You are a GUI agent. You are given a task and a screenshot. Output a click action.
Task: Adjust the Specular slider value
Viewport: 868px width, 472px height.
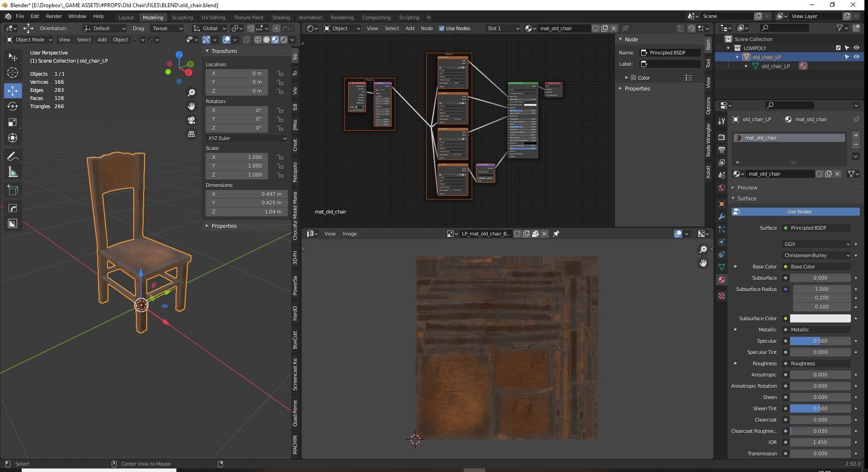(x=820, y=341)
